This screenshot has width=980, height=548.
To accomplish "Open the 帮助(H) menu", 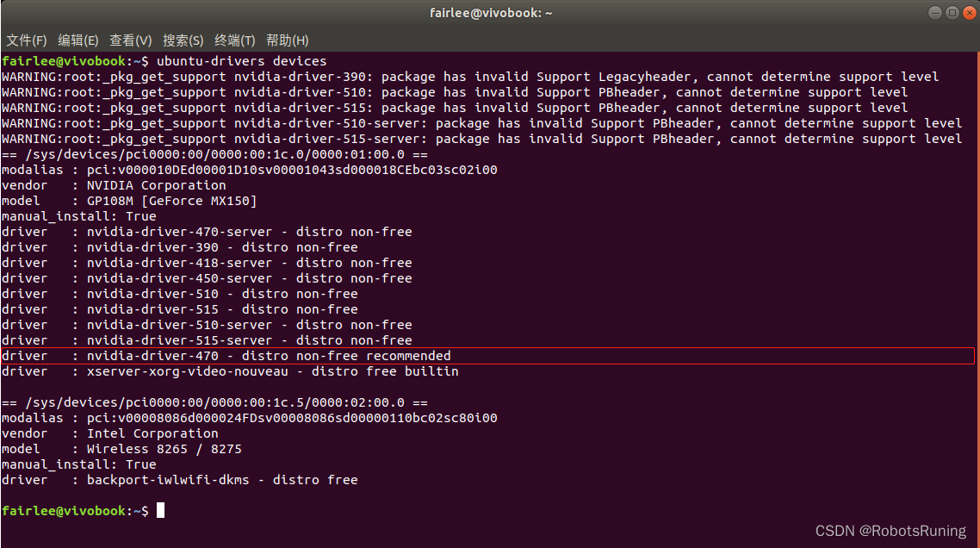I will pos(288,40).
